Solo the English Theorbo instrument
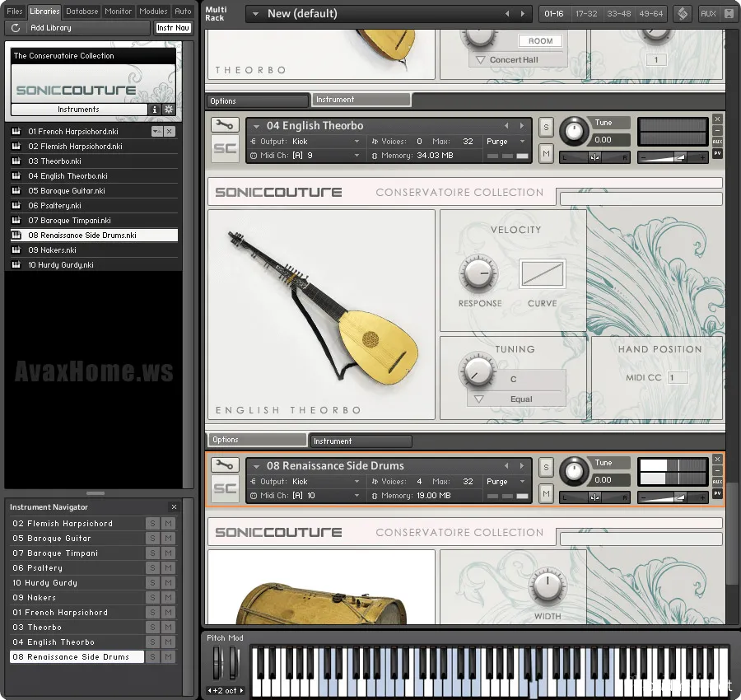Viewport: 741px width, 700px height. pyautogui.click(x=546, y=127)
